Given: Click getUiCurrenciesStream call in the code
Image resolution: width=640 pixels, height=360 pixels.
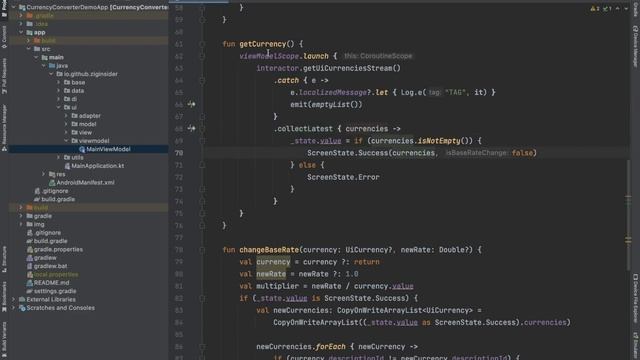Looking at the screenshot, I should point(351,68).
